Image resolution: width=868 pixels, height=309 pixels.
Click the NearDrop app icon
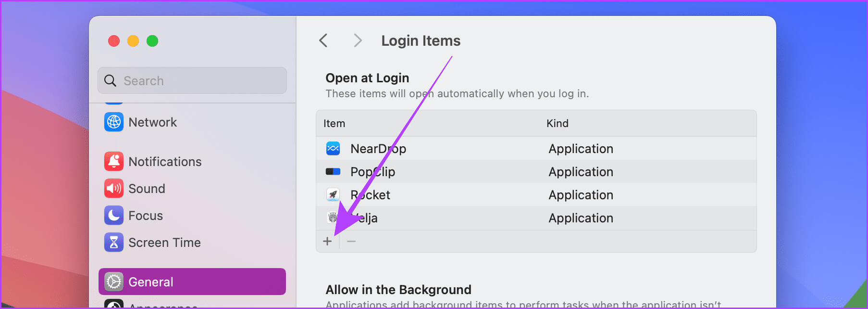click(x=333, y=149)
